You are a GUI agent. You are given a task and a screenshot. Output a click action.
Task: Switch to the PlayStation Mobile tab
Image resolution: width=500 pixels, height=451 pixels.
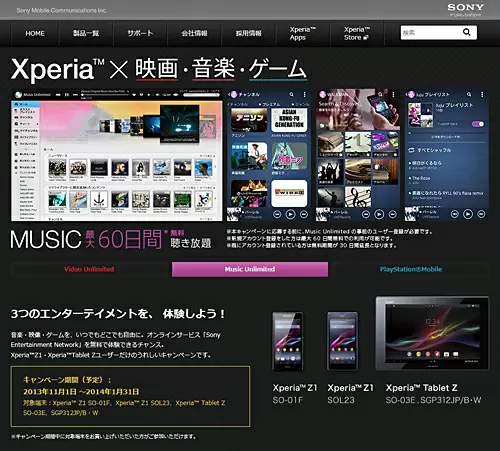pos(411,269)
